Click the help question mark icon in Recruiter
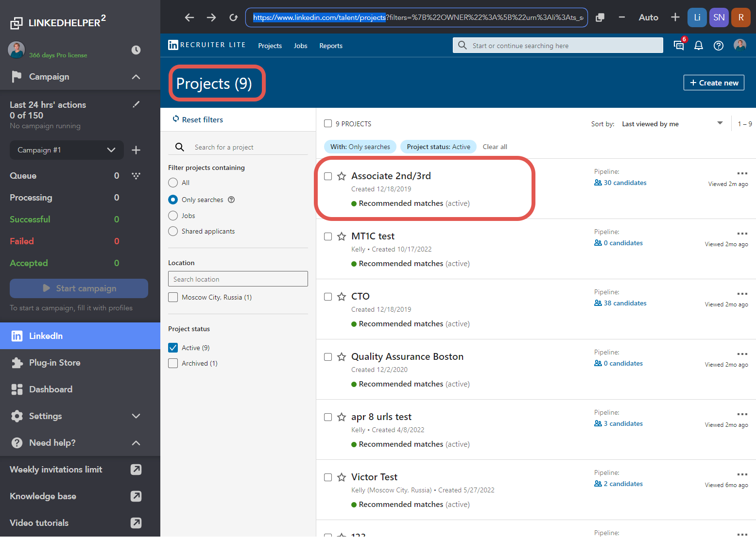 pos(719,46)
